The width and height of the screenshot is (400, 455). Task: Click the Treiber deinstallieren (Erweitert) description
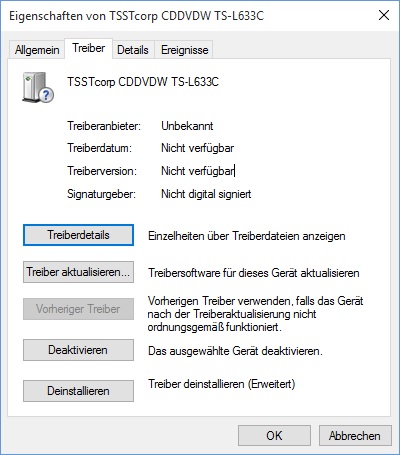click(222, 384)
